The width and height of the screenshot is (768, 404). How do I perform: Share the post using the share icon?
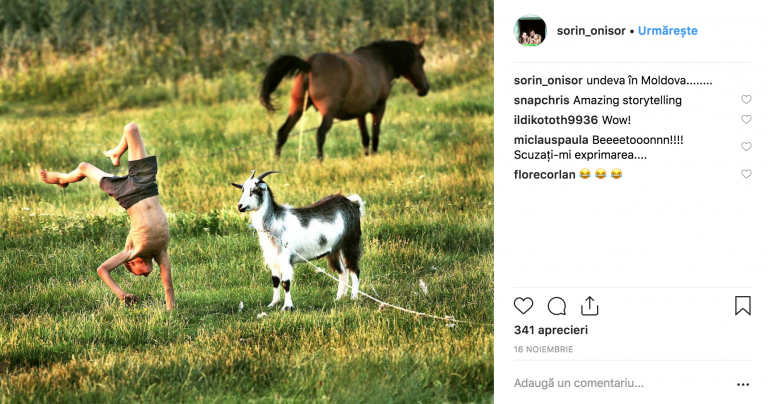point(590,306)
